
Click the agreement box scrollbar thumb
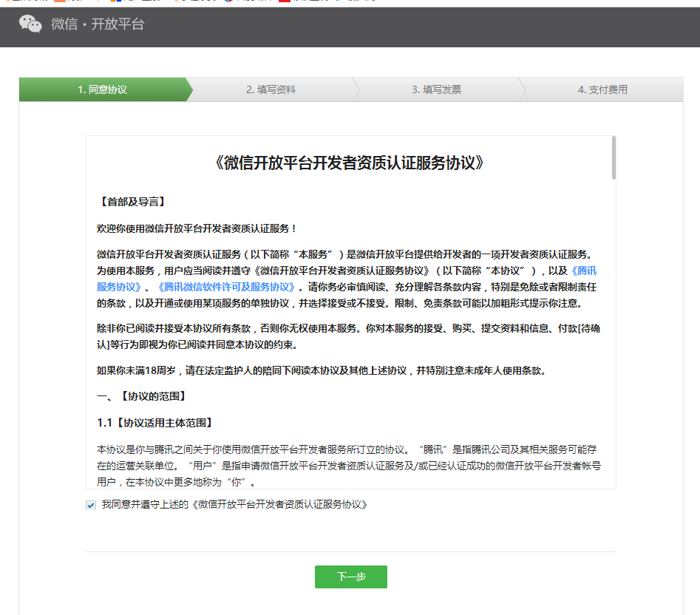(614, 158)
